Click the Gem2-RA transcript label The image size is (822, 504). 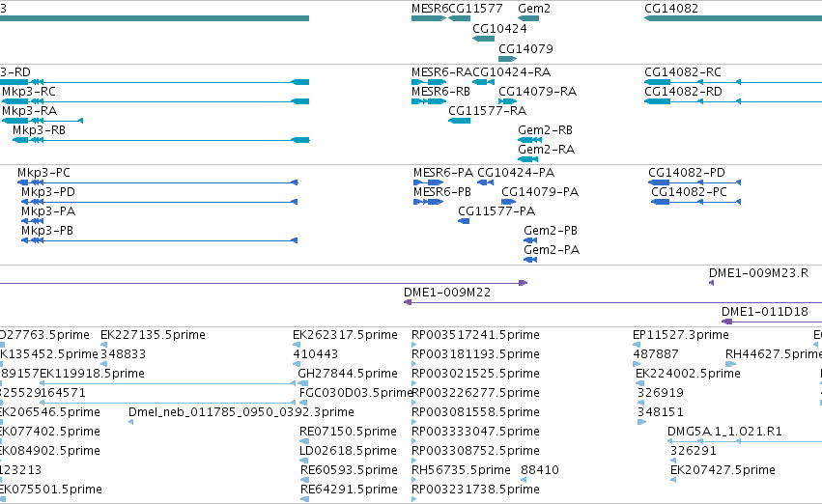(547, 150)
